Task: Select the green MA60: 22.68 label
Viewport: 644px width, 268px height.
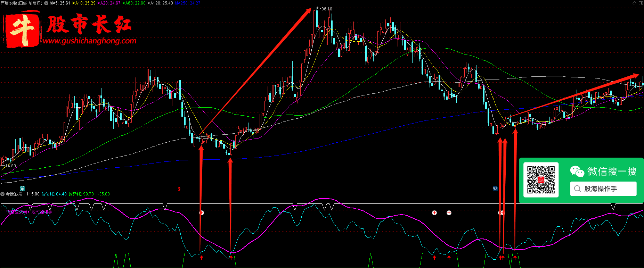Action: 134,3
